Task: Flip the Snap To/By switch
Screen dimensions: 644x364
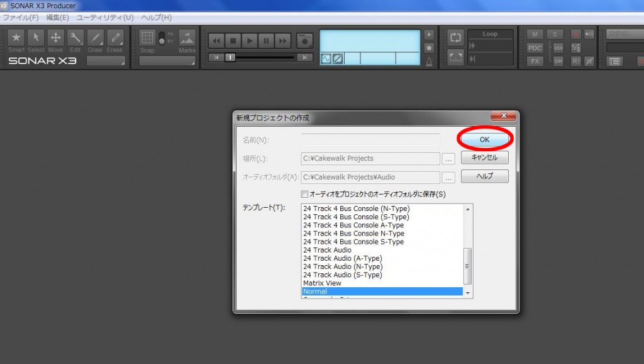Action: tap(162, 37)
